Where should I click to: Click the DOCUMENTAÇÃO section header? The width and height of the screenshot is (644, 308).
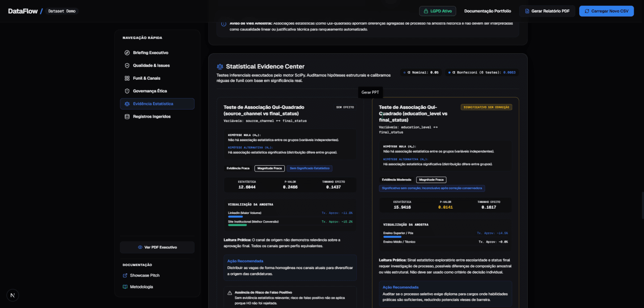pos(137,265)
